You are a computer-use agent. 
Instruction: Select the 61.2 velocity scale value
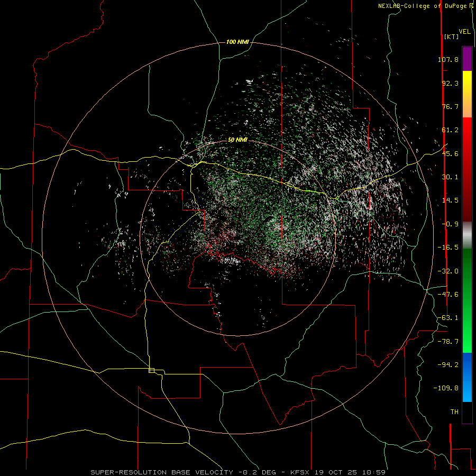450,130
